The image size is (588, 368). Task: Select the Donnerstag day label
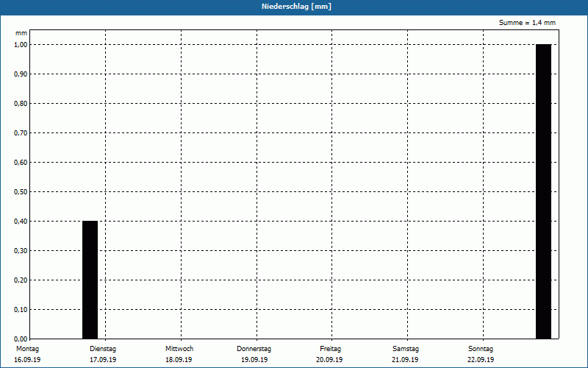pos(254,349)
